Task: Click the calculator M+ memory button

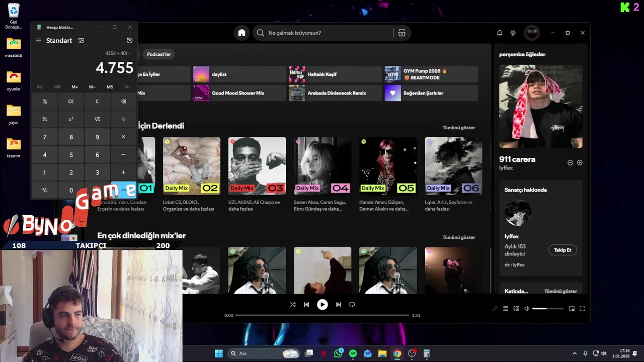Action: [x=74, y=87]
